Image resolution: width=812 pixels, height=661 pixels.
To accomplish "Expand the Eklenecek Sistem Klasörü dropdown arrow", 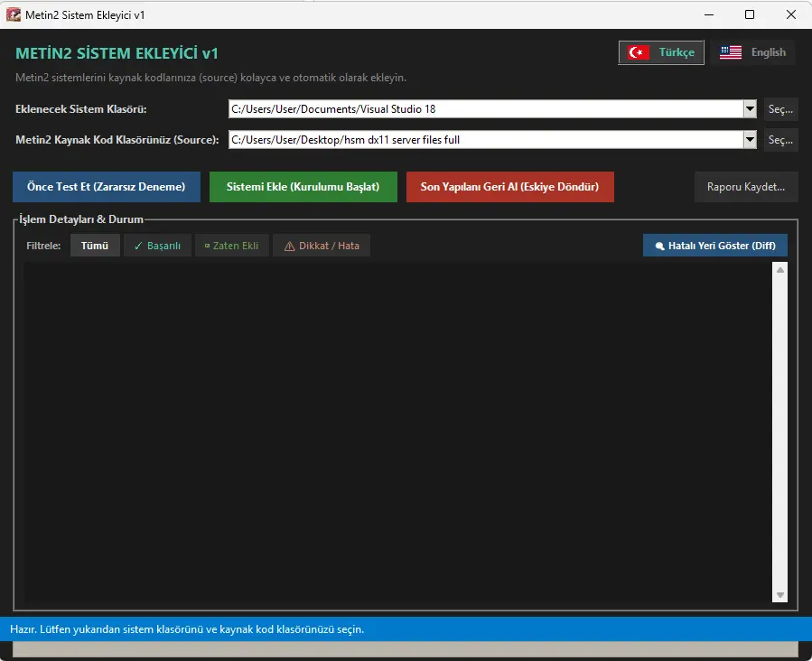I will point(750,109).
